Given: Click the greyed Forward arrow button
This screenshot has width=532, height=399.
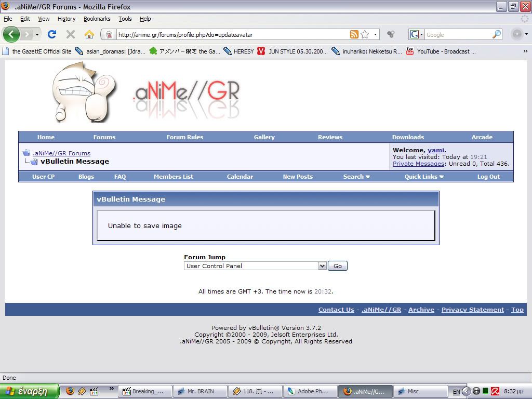Looking at the screenshot, I should 27,34.
